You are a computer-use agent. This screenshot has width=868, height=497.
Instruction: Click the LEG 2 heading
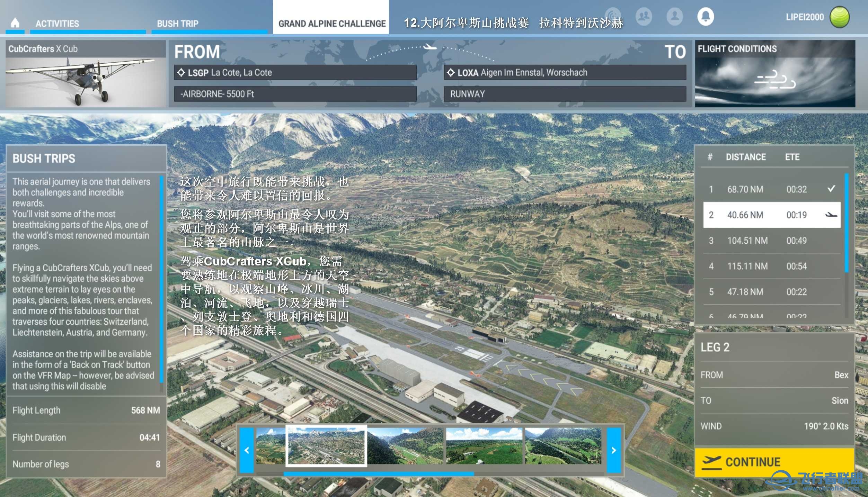715,347
